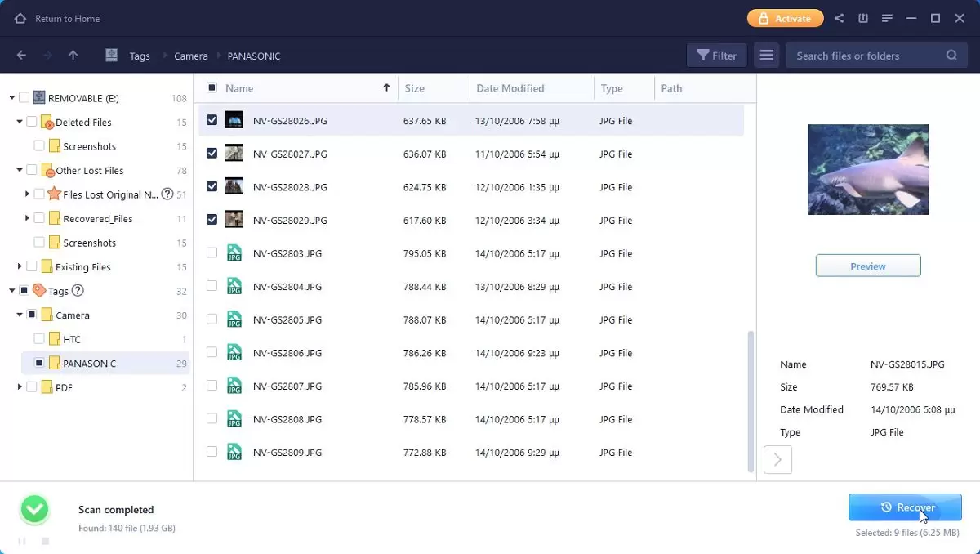This screenshot has width=980, height=554.
Task: Click the search magnifier icon
Action: [951, 55]
